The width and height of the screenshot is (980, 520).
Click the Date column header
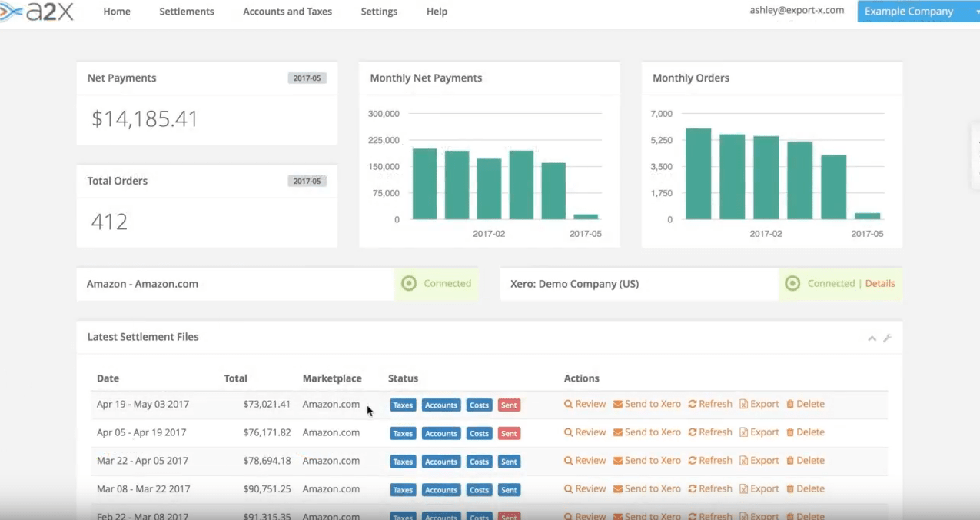pyautogui.click(x=108, y=378)
